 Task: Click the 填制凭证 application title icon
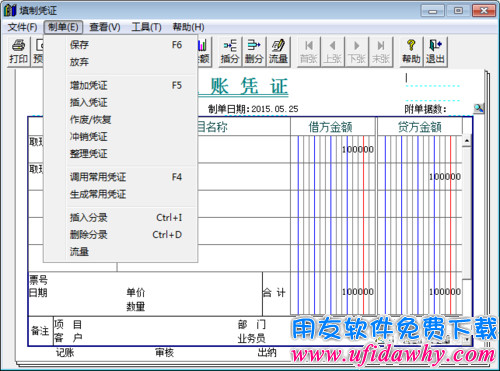(x=10, y=10)
